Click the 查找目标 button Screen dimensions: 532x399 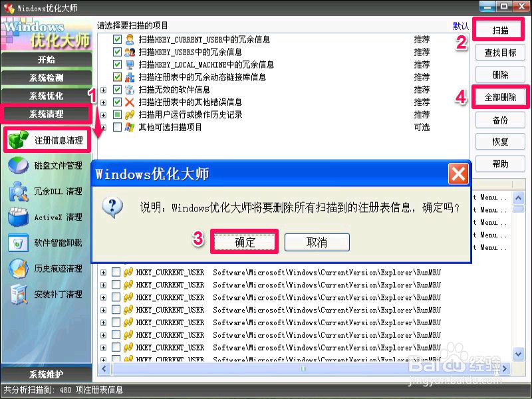[500, 53]
